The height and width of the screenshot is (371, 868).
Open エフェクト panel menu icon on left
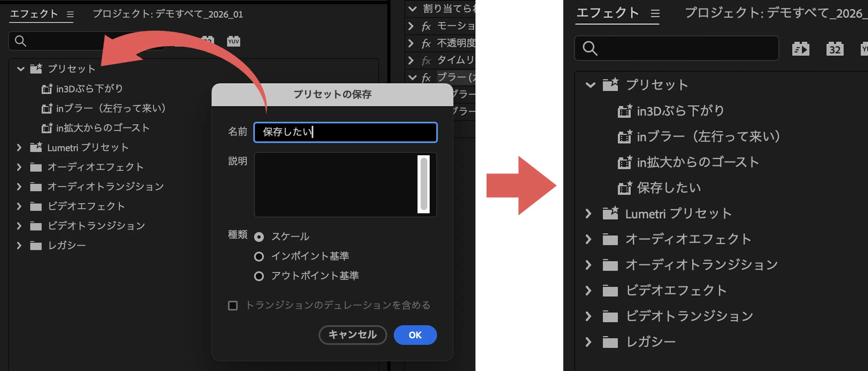(x=70, y=15)
